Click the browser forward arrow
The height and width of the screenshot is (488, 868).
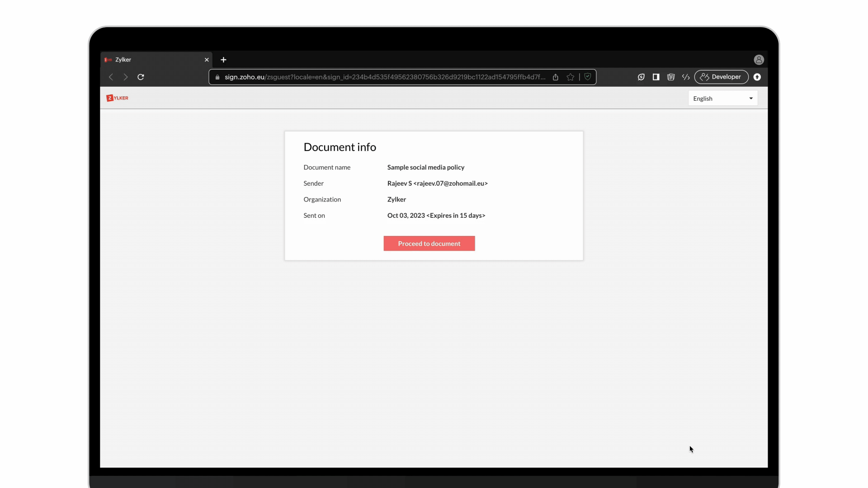(126, 77)
